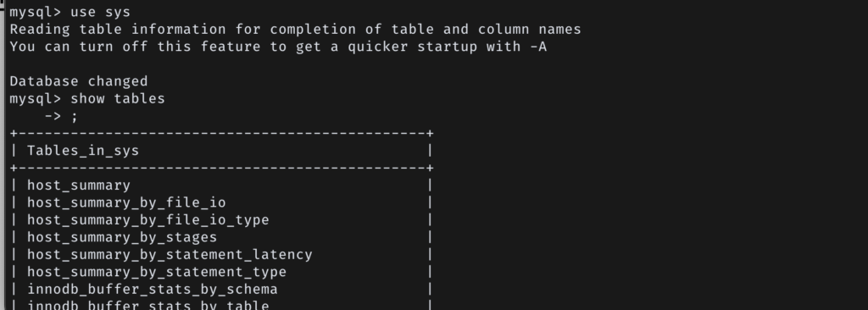Screen dimensions: 868x310
Task: Click the host_summary_by_stages entry
Action: 122,237
